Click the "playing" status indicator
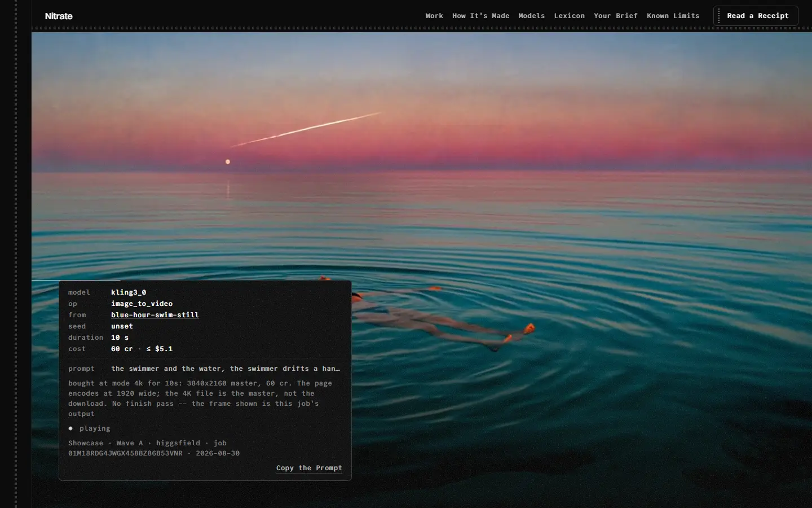 coord(90,428)
